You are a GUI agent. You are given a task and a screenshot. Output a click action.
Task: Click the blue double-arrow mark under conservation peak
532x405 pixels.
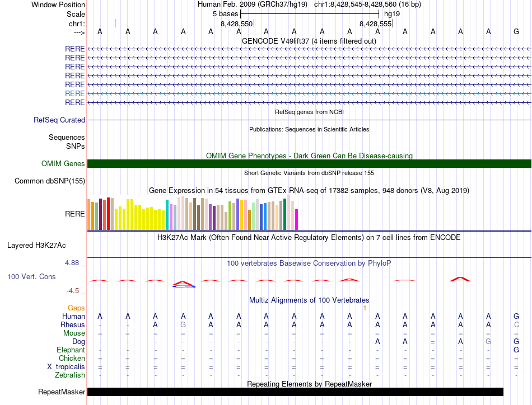pyautogui.click(x=184, y=286)
